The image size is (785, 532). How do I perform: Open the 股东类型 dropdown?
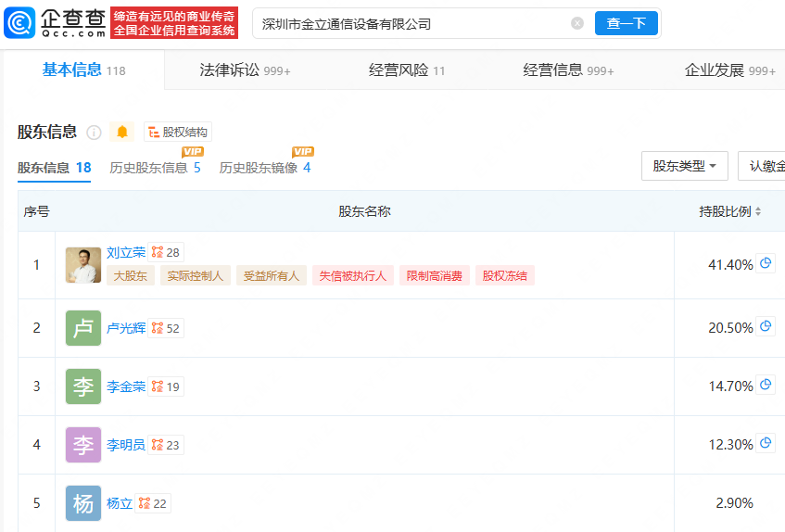684,166
